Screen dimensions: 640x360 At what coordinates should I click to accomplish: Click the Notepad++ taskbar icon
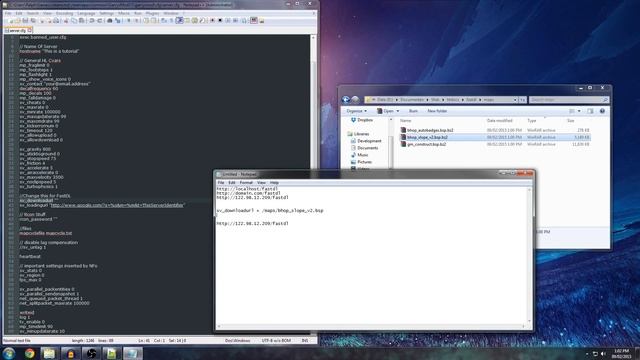click(x=111, y=353)
